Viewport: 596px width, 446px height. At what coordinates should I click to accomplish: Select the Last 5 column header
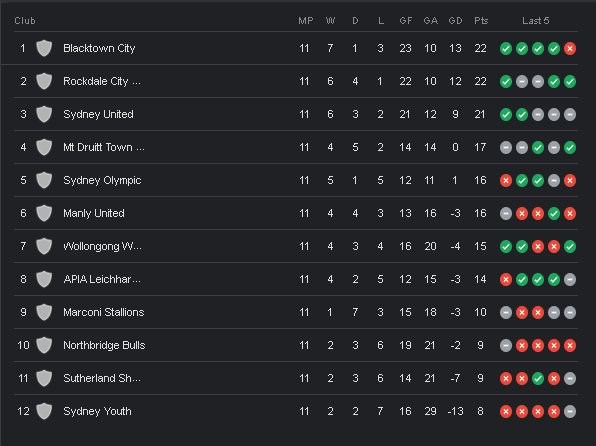(536, 21)
